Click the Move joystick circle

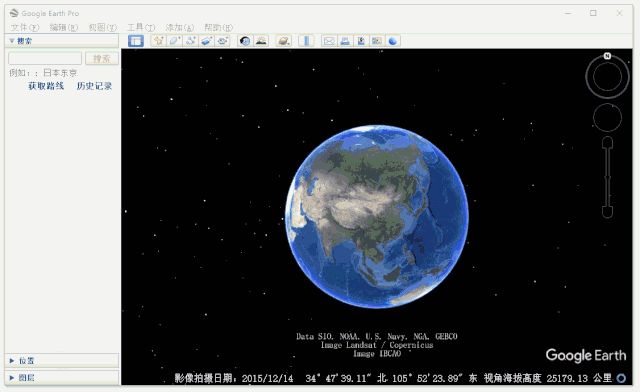[607, 118]
